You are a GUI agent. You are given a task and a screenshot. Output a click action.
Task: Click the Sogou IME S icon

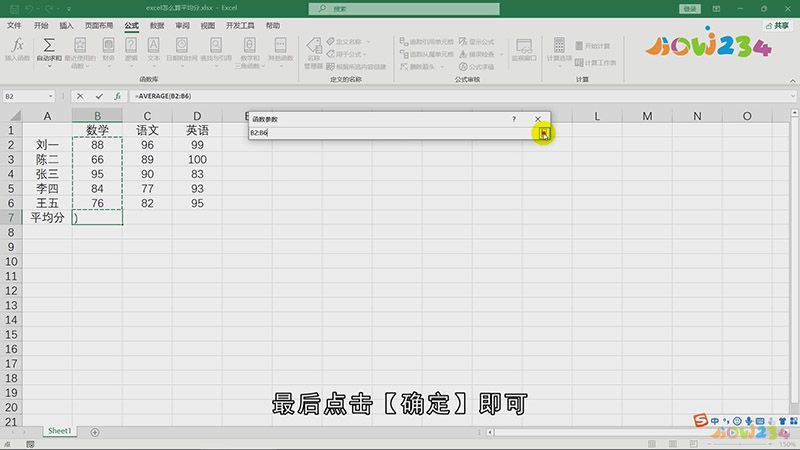[x=701, y=420]
